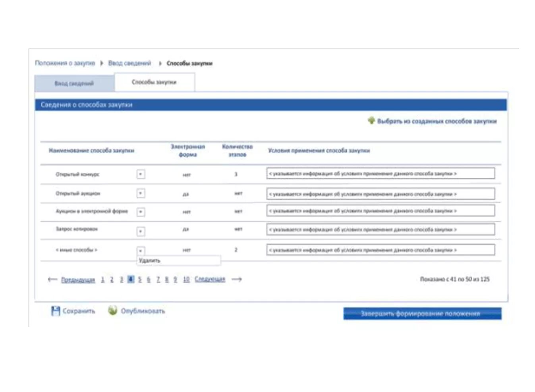The width and height of the screenshot is (535, 392).
Task: Open page 3 in pagination
Action: click(x=121, y=280)
